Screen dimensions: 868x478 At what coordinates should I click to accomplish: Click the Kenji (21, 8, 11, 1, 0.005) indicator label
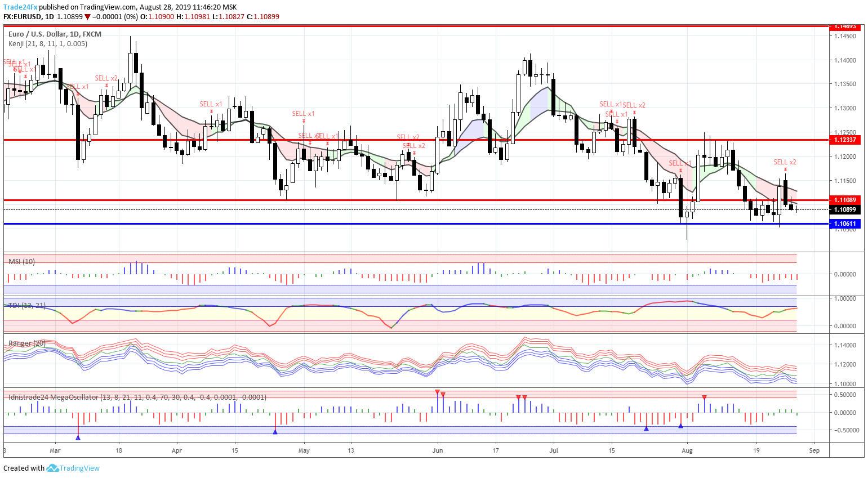[x=48, y=43]
